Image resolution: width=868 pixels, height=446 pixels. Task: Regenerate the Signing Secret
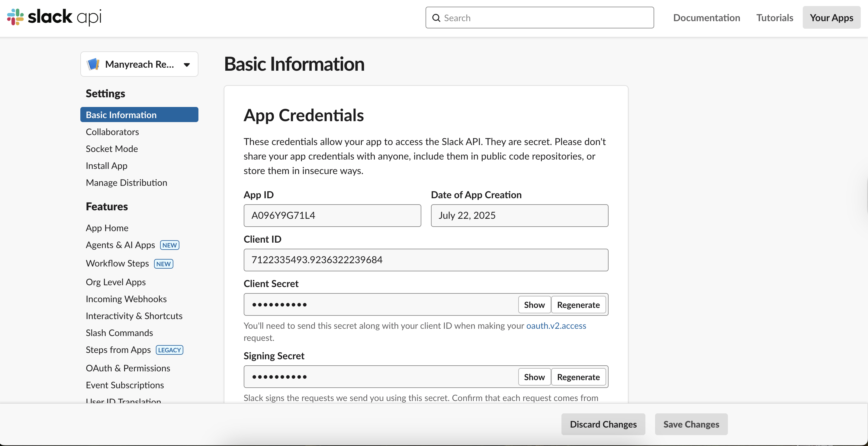[578, 377]
